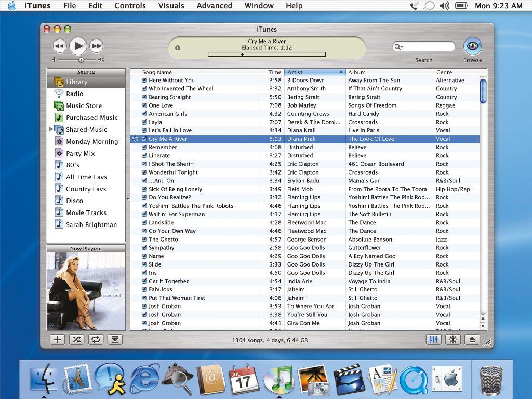
Task: Open the search field magnifier dropdown
Action: (398, 47)
